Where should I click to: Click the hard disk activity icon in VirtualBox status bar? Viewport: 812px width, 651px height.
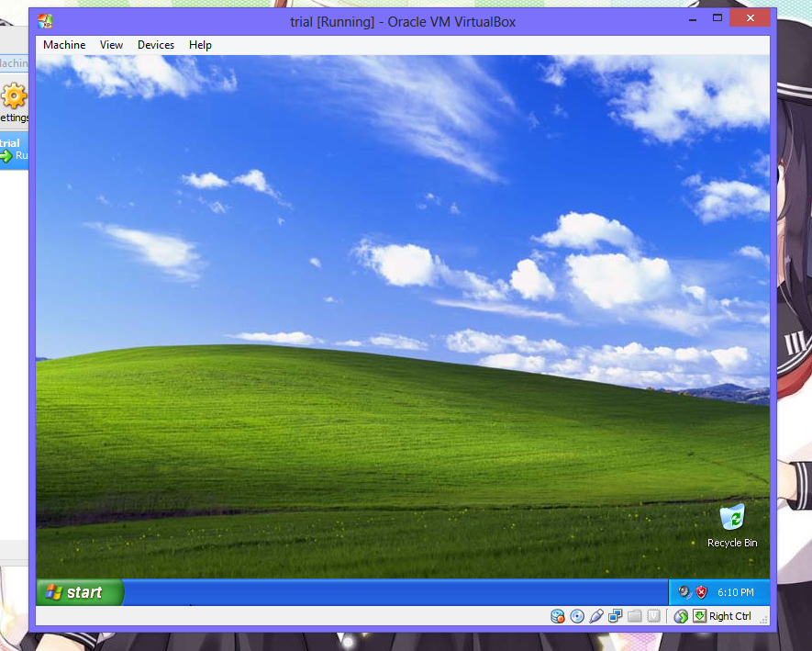[x=557, y=615]
